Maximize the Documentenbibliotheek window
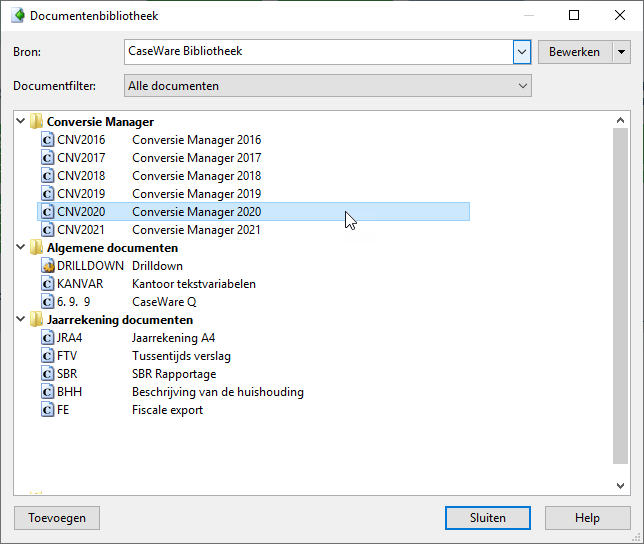The width and height of the screenshot is (644, 544). pyautogui.click(x=574, y=16)
